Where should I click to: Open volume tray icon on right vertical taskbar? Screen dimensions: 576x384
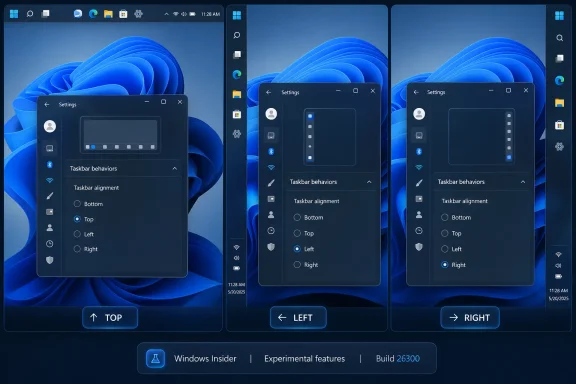coord(558,265)
